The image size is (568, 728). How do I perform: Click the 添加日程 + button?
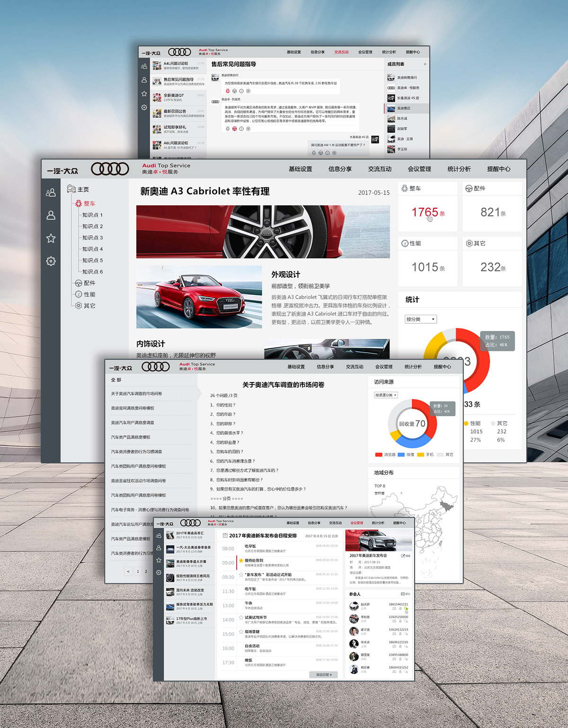coord(323,675)
